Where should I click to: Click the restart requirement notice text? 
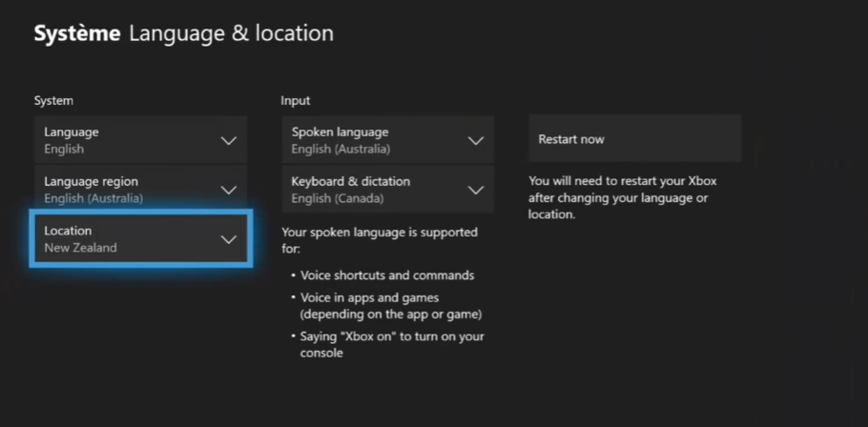point(622,197)
